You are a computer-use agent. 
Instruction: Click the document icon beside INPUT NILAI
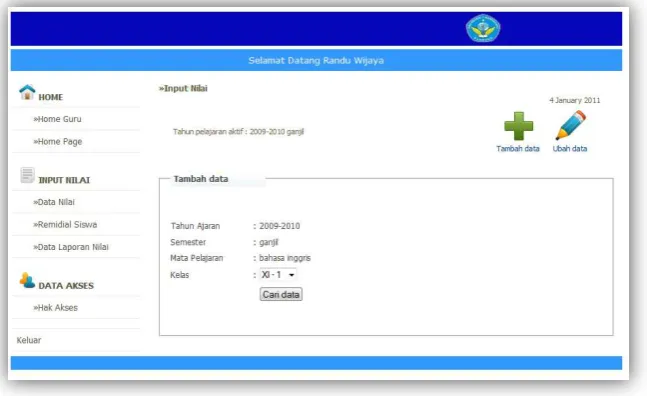click(28, 175)
